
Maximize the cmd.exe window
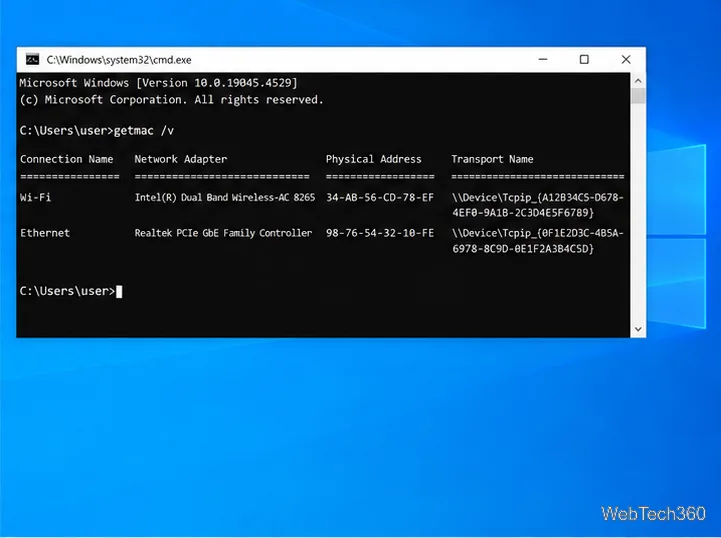click(x=584, y=59)
